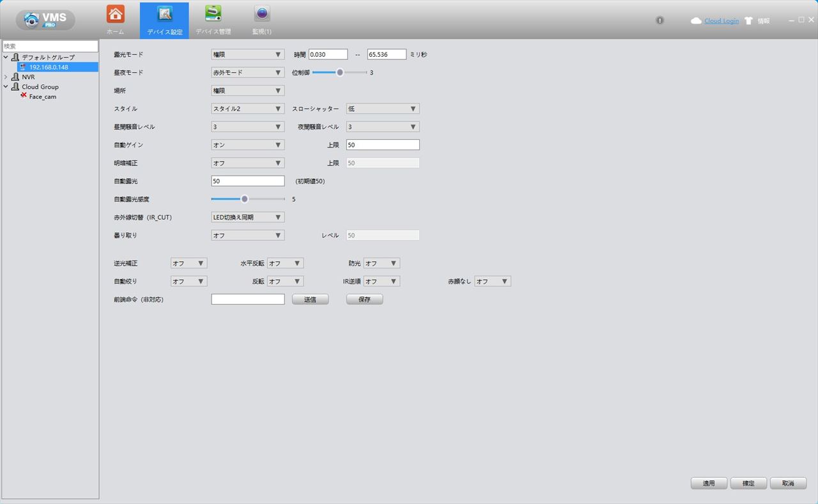This screenshot has height=504, width=818.
Task: Open the 明暗補正 dropdown
Action: pos(248,163)
